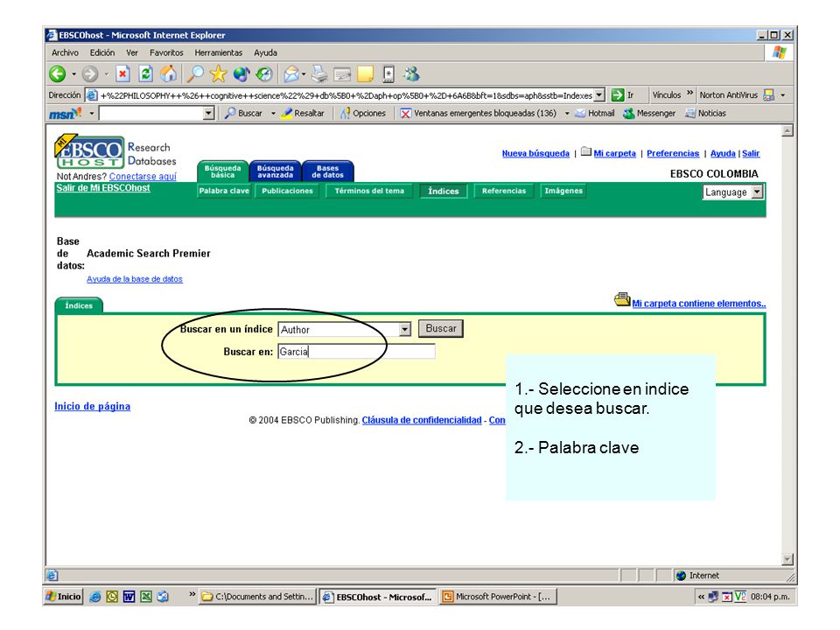The image size is (840, 630).
Task: Click the green Ir go button
Action: 622,95
